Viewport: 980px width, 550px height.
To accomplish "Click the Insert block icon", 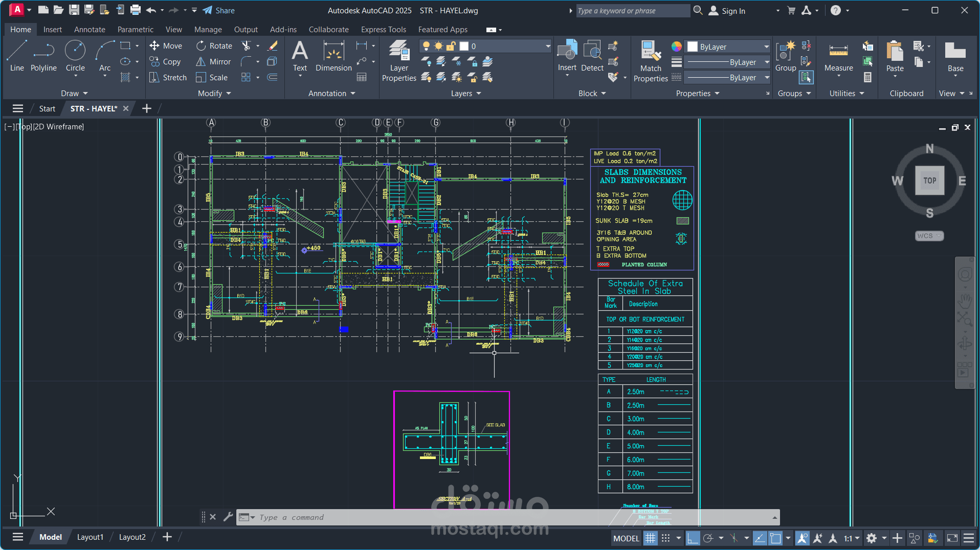I will coord(567,56).
